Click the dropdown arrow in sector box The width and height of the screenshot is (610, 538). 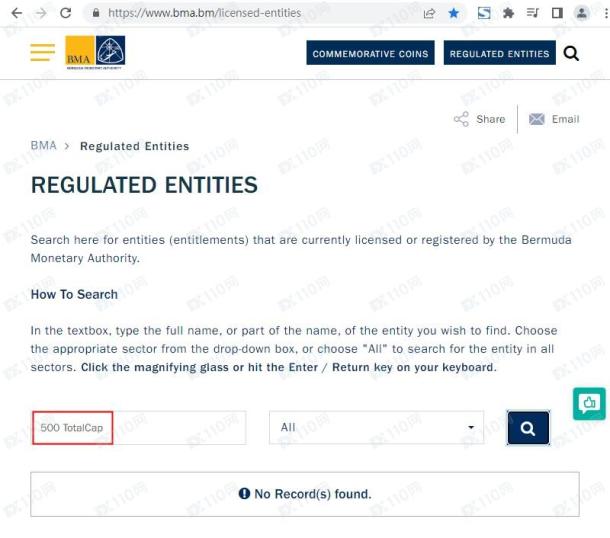[471, 427]
